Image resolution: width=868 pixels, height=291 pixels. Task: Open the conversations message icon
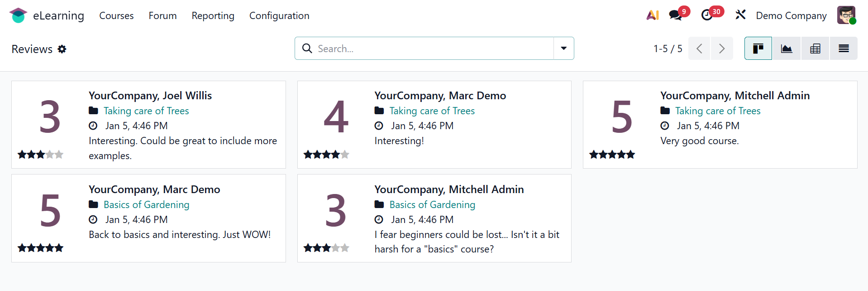point(675,15)
